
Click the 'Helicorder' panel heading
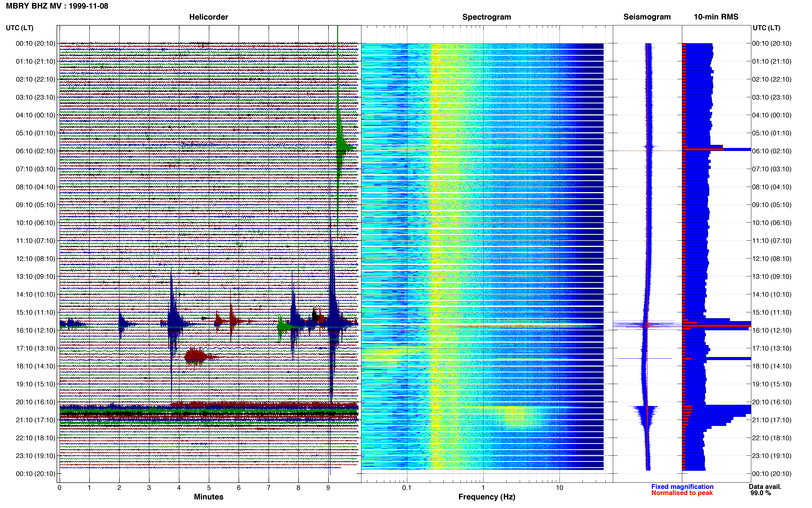209,17
